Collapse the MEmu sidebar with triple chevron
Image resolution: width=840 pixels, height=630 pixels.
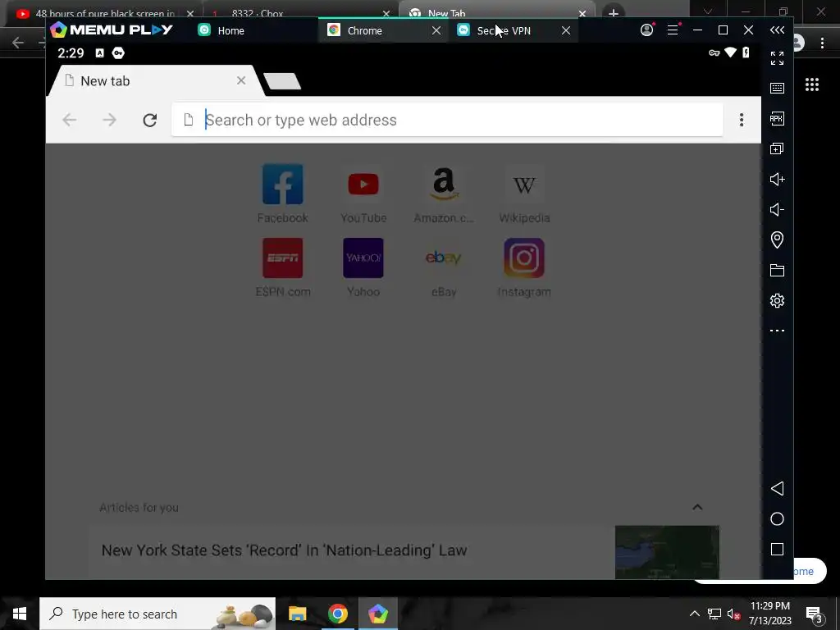777,30
